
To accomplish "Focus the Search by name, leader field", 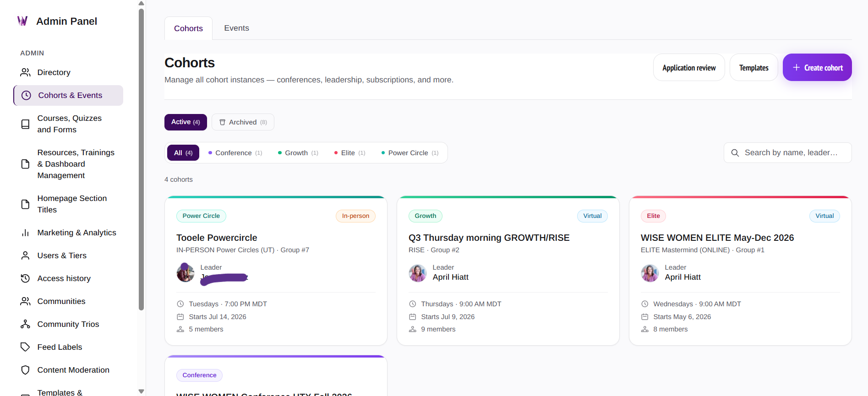I will (788, 153).
